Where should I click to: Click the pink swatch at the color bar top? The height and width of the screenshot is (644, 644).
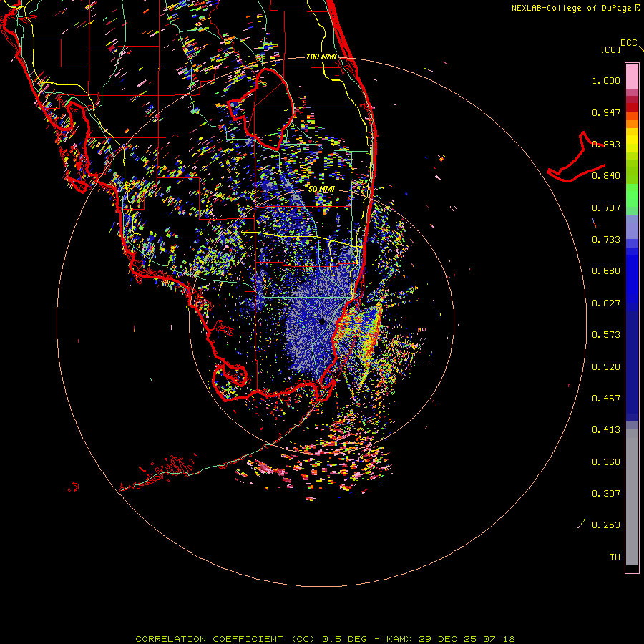tap(632, 77)
